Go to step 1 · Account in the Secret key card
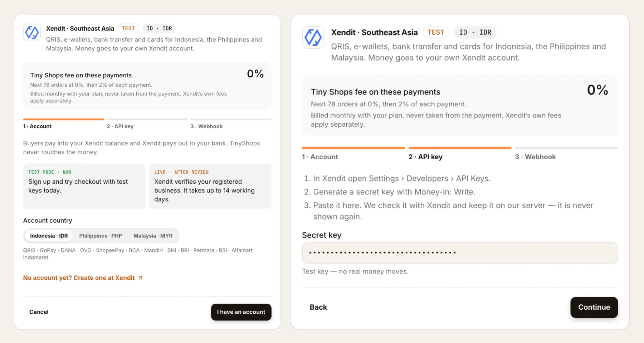This screenshot has height=343, width=644. point(353,154)
